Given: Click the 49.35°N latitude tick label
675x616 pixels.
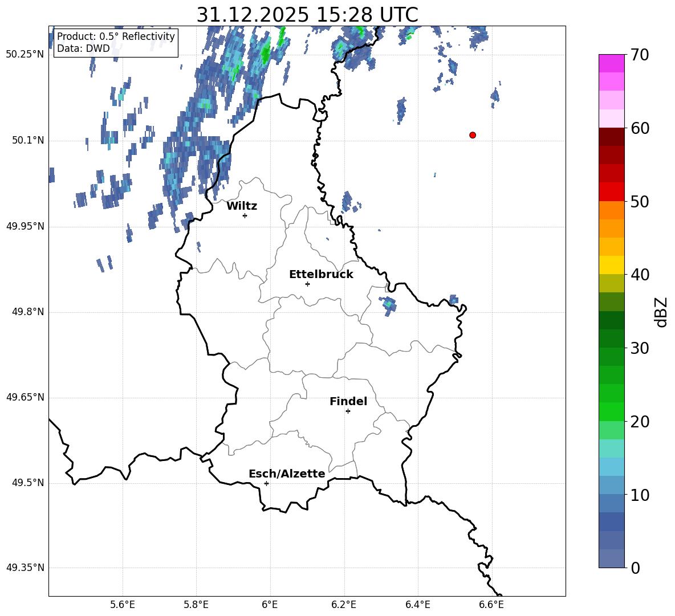Looking at the screenshot, I should (25, 568).
